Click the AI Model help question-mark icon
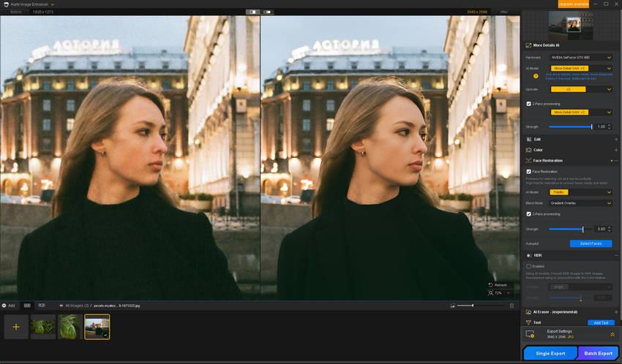622x364 pixels. coord(536,76)
